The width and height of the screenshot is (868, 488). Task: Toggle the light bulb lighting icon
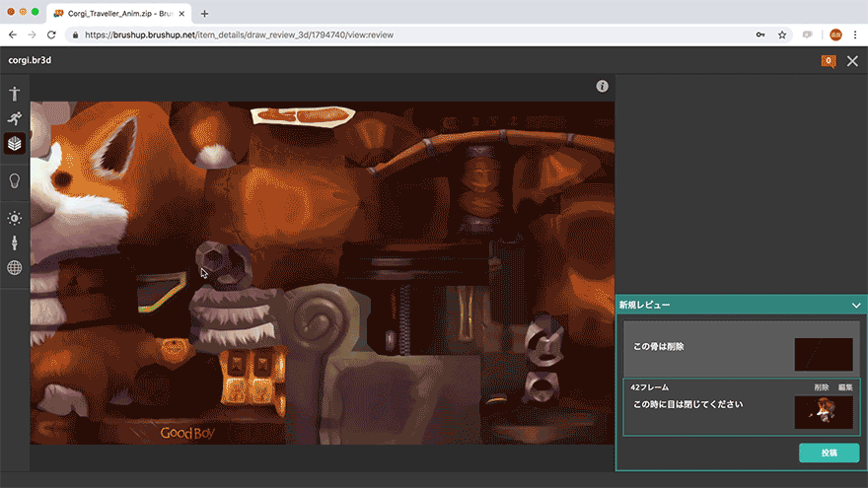click(x=15, y=181)
